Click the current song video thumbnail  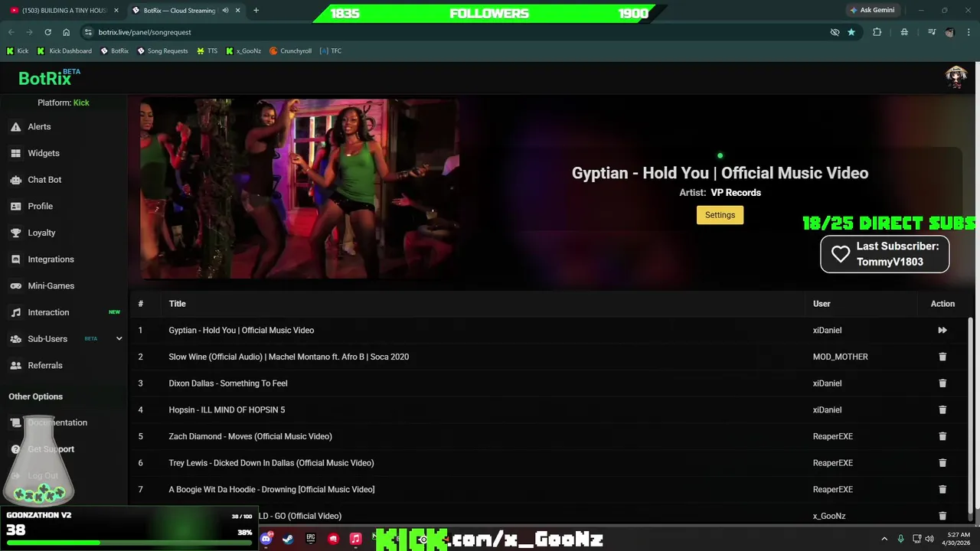[x=299, y=189]
